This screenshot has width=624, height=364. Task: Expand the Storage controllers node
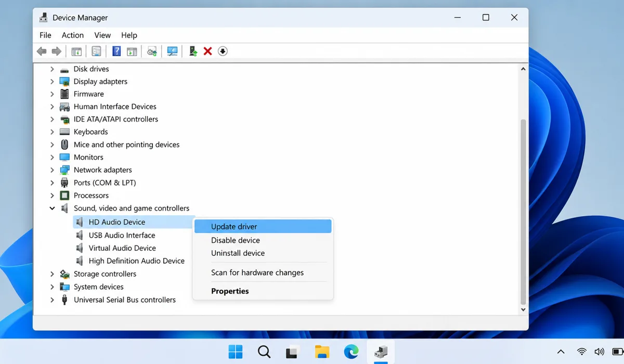click(x=52, y=274)
